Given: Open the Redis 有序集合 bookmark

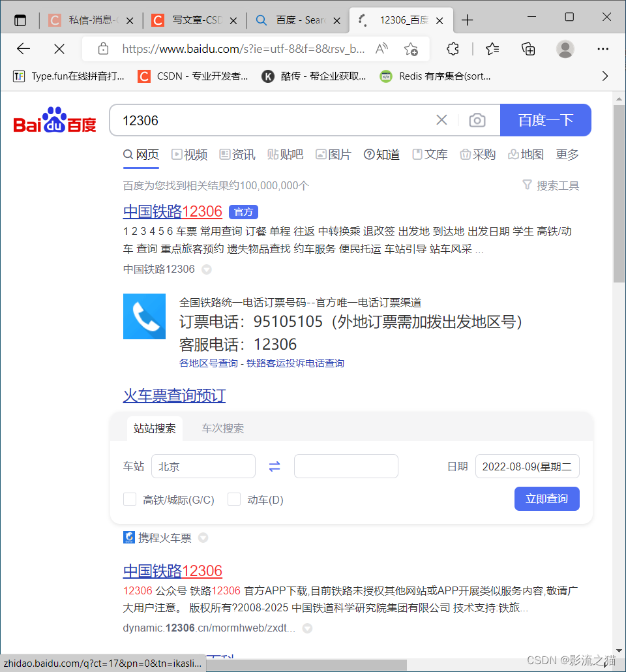Looking at the screenshot, I should pyautogui.click(x=436, y=76).
